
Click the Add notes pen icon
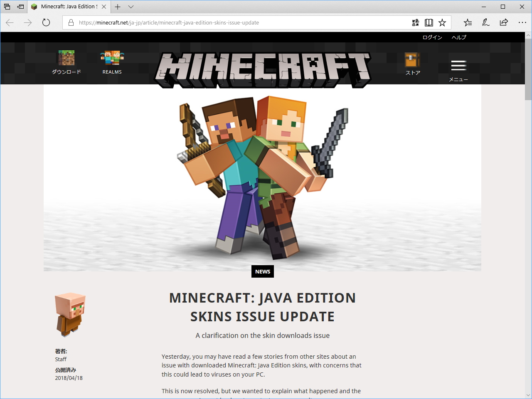(x=485, y=22)
